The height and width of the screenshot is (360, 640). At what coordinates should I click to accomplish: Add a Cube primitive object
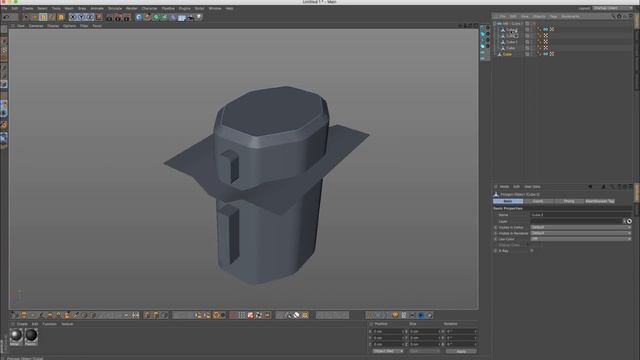139,17
